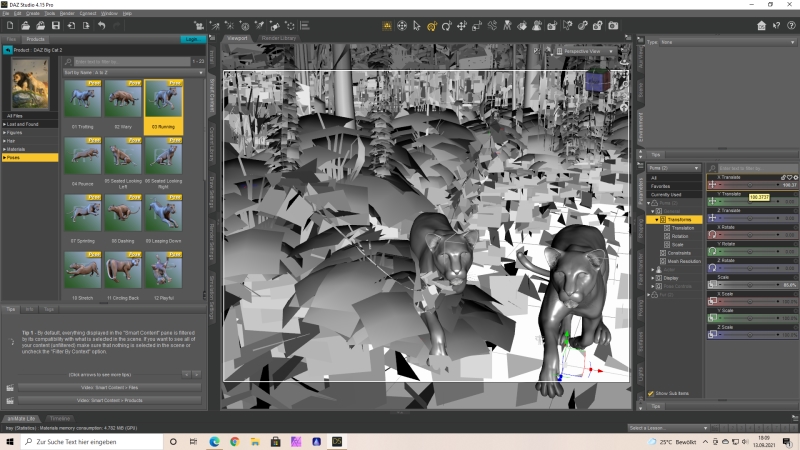Collapse the Transforms tree group
Image resolution: width=800 pixels, height=450 pixels.
655,219
